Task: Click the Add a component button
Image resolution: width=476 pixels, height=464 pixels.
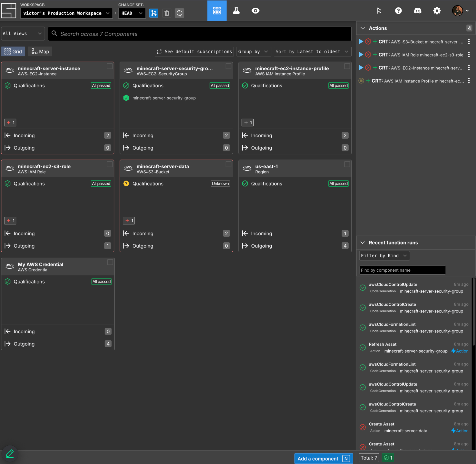Action: 323,459
